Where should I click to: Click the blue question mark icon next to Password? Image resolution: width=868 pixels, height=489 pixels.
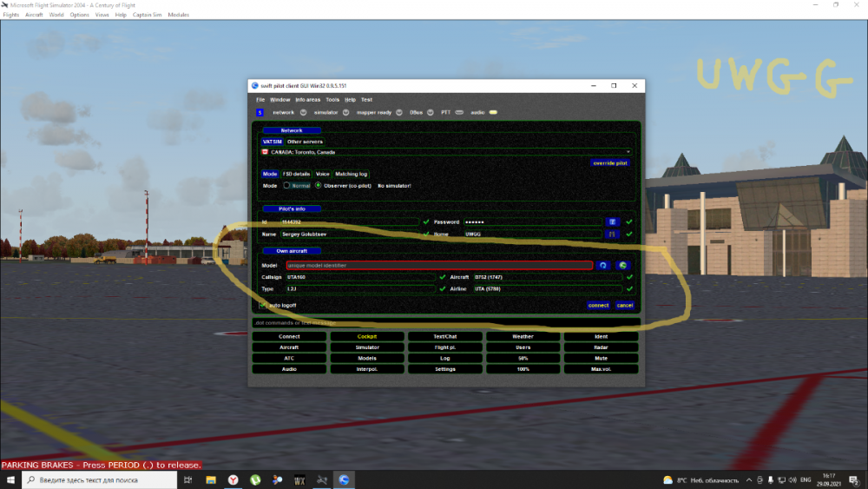612,222
